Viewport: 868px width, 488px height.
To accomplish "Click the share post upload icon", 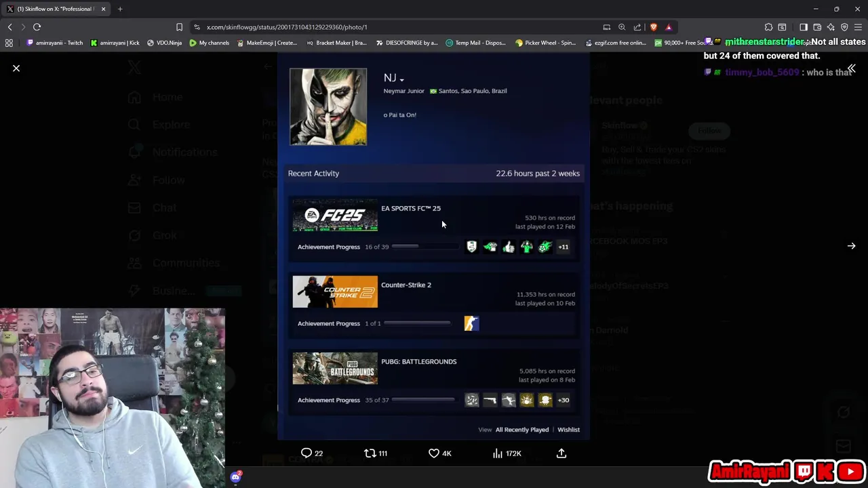I will 561,453.
